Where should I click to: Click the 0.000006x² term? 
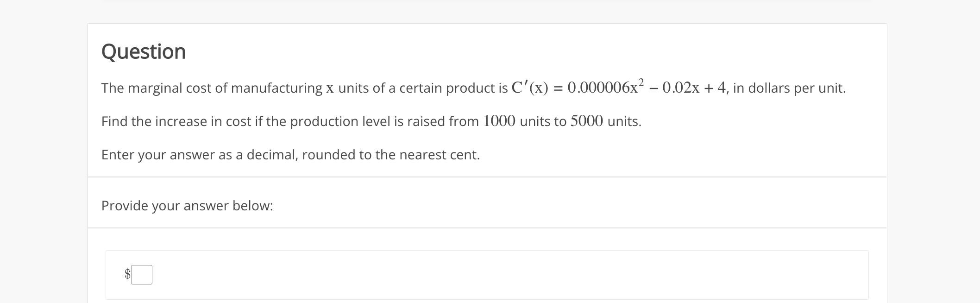coord(606,87)
